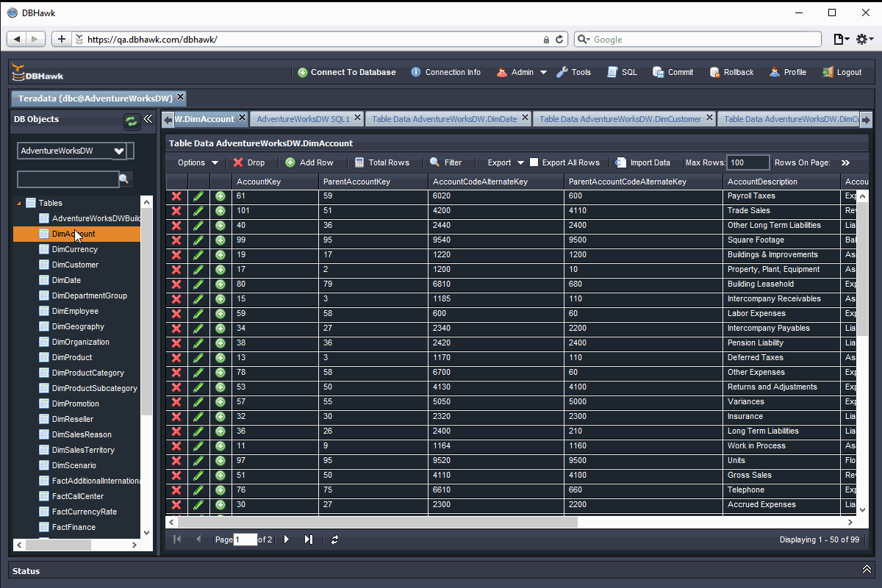The image size is (882, 588).
Task: Refresh the table data grid
Action: (x=334, y=539)
